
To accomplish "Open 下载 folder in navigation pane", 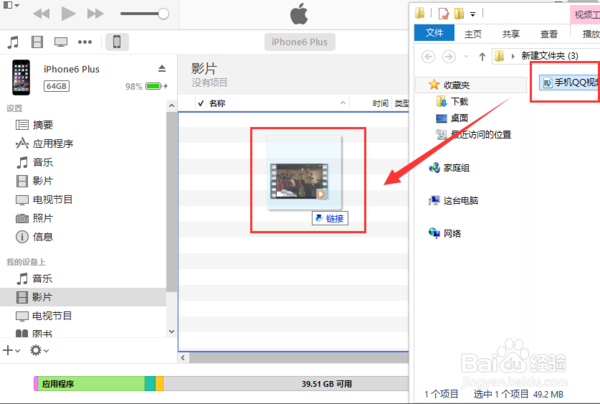I will tap(452, 101).
